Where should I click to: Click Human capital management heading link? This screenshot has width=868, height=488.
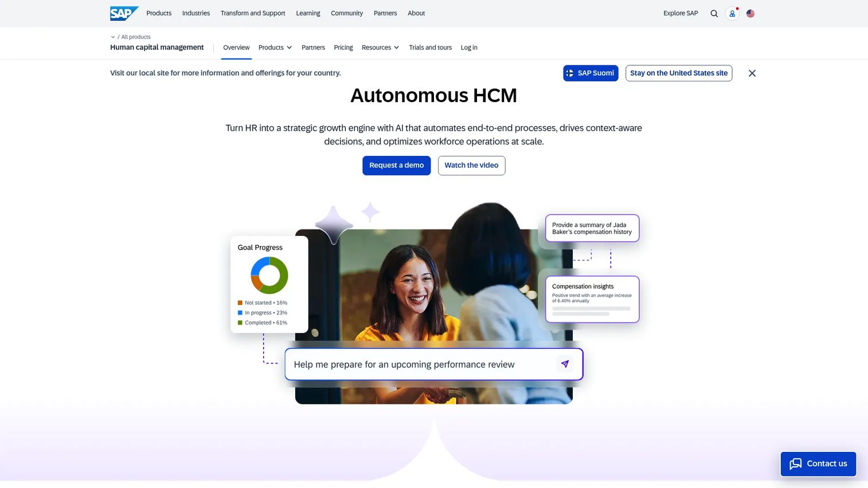pos(157,47)
